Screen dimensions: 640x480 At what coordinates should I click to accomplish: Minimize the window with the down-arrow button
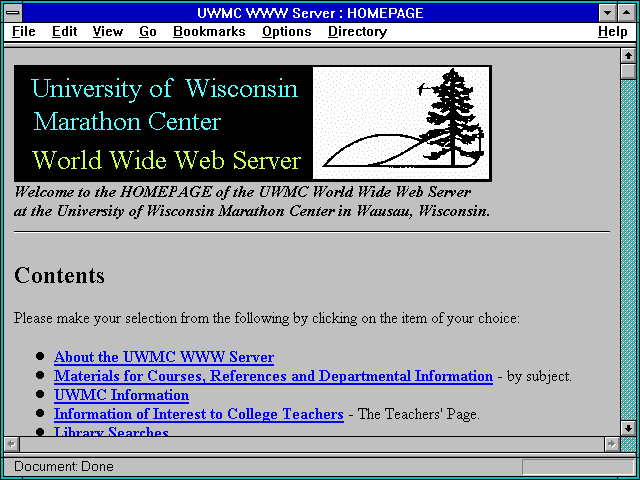tap(607, 13)
